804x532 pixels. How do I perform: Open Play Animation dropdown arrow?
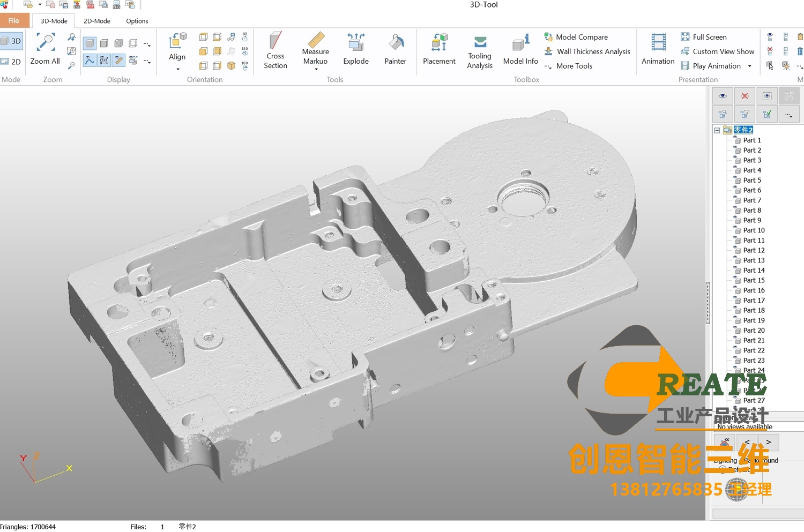tap(749, 66)
